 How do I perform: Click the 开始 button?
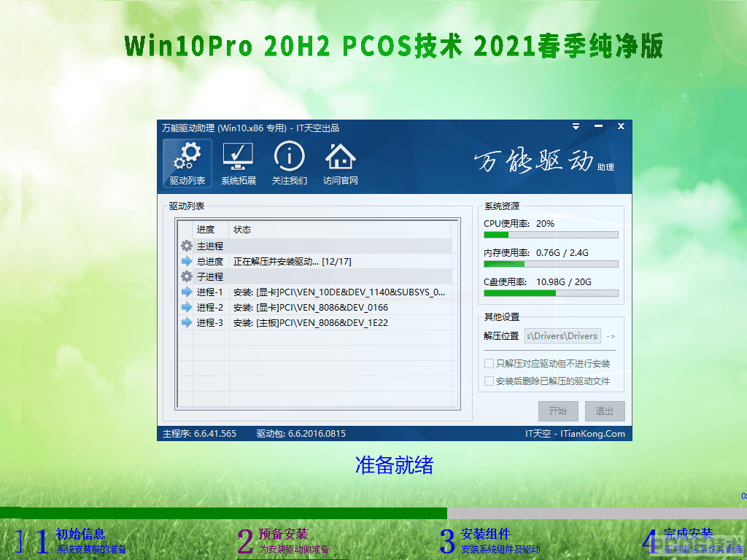558,411
